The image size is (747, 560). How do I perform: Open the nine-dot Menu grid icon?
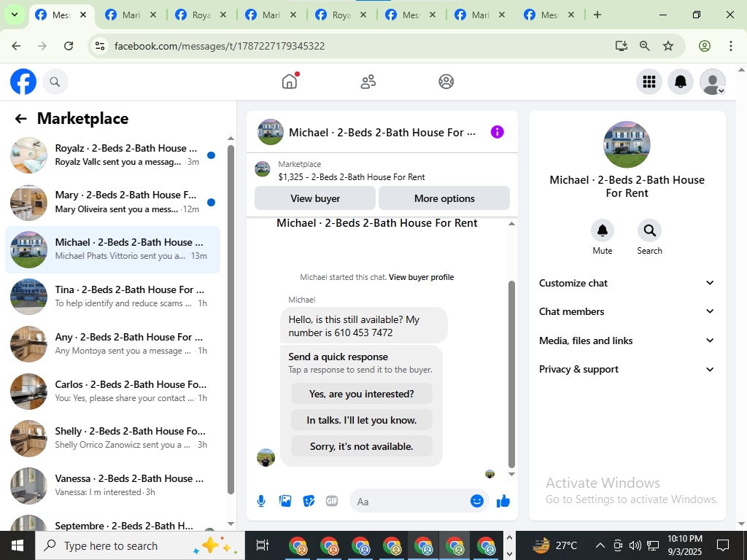649,82
